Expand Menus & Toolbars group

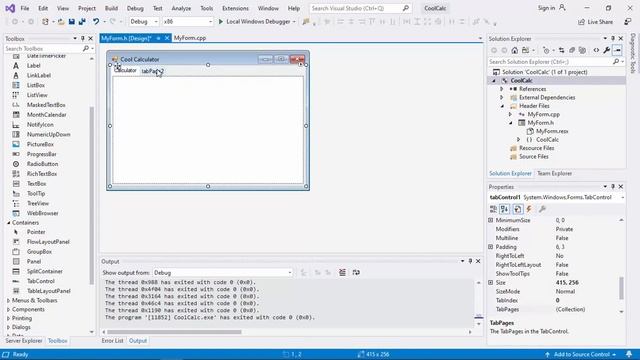(9, 300)
